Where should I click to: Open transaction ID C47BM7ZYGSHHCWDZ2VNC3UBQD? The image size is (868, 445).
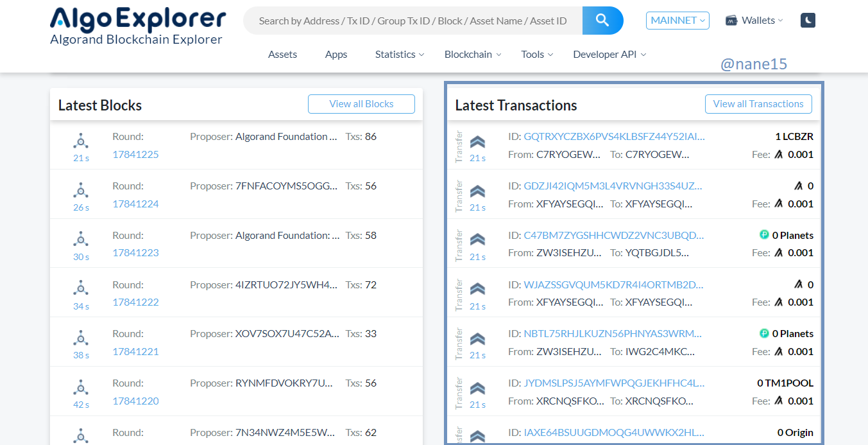(613, 235)
